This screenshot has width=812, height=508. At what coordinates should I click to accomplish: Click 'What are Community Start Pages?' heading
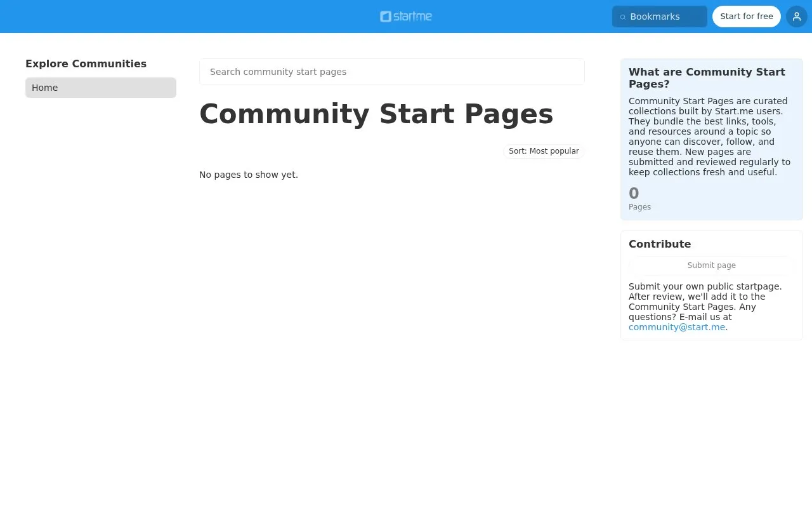point(707,78)
